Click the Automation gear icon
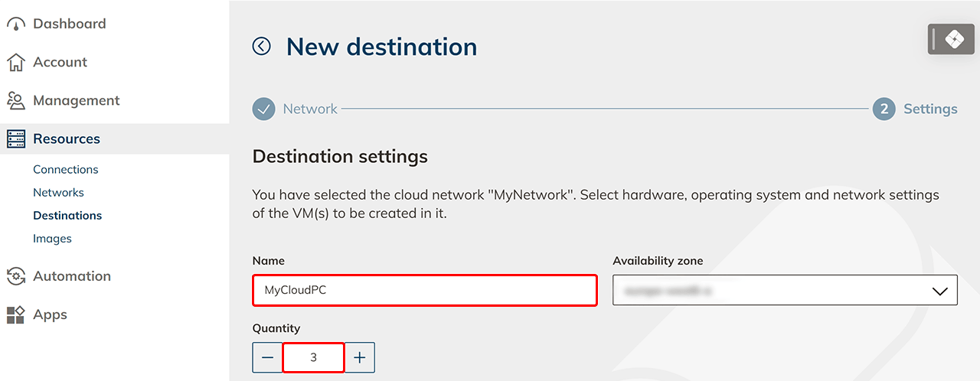 coord(16,276)
